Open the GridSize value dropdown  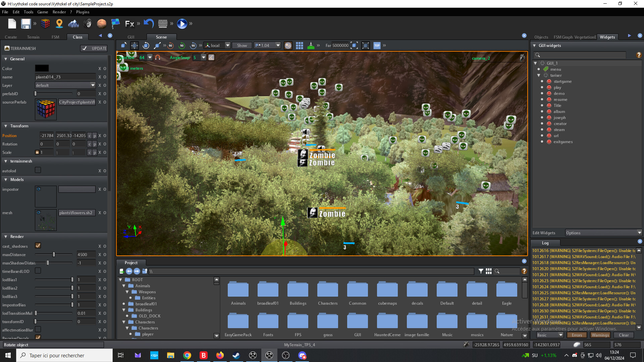[x=149, y=57]
